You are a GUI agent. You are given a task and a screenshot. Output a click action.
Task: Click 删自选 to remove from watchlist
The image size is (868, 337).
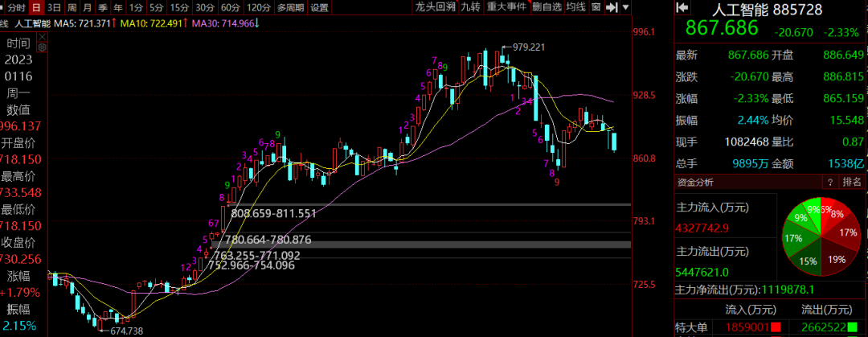pyautogui.click(x=547, y=6)
